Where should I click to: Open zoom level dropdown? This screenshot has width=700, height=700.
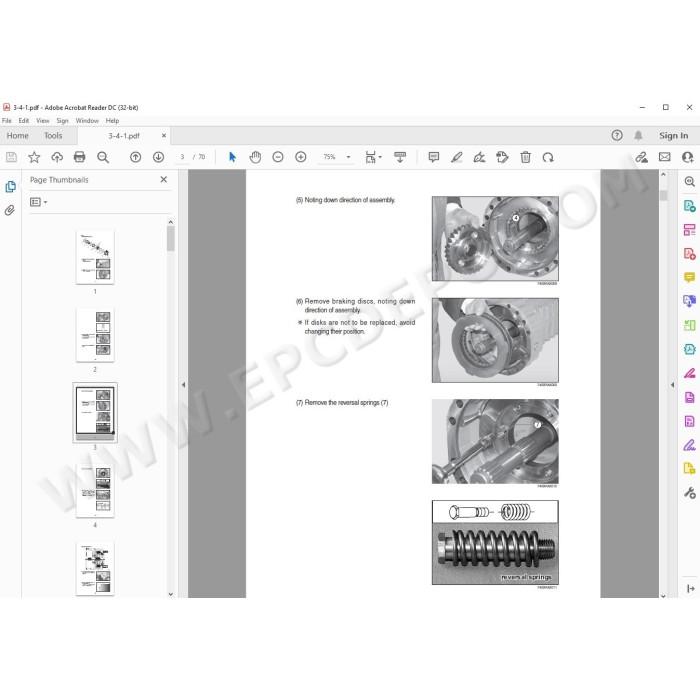pyautogui.click(x=348, y=157)
